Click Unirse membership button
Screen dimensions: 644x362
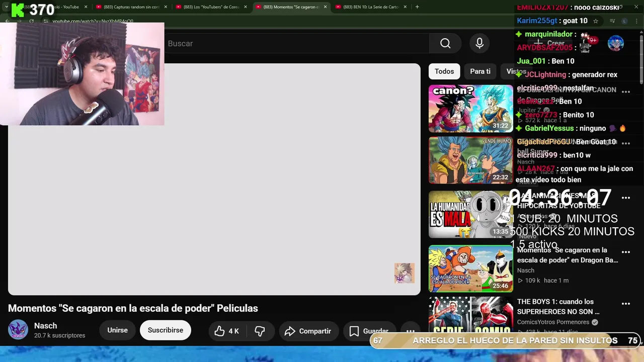point(117,330)
